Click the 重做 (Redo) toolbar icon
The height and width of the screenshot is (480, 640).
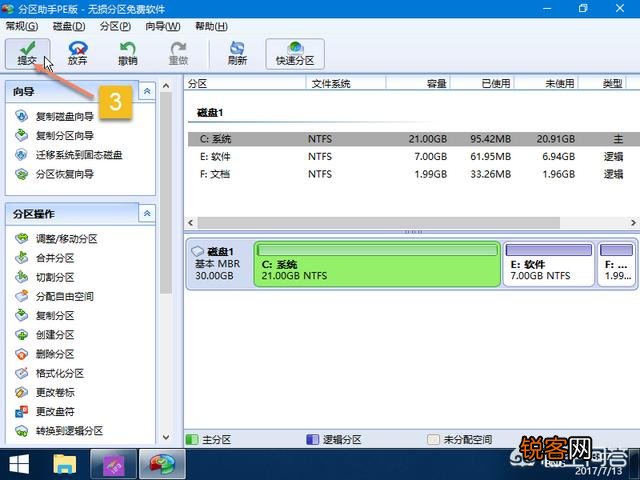tap(178, 53)
